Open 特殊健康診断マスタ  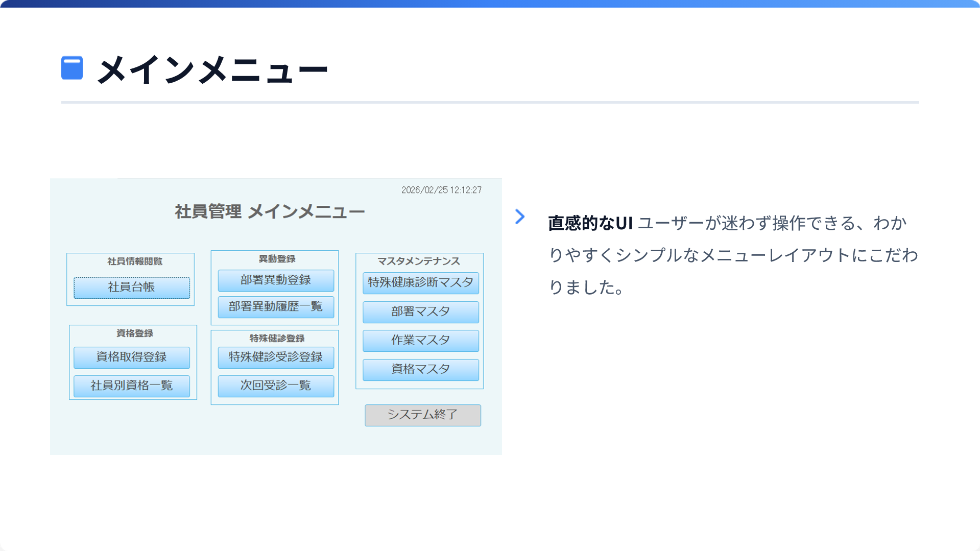(420, 283)
